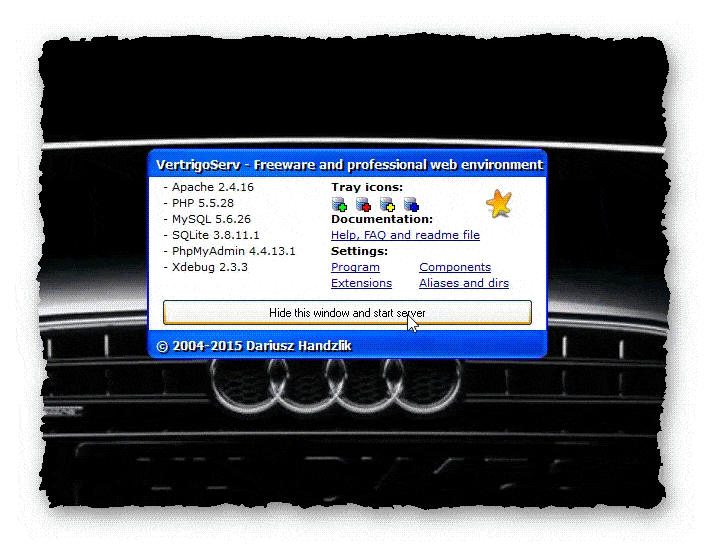Image resolution: width=704 pixels, height=544 pixels.
Task: Click the Documentation heading
Action: coord(382,219)
